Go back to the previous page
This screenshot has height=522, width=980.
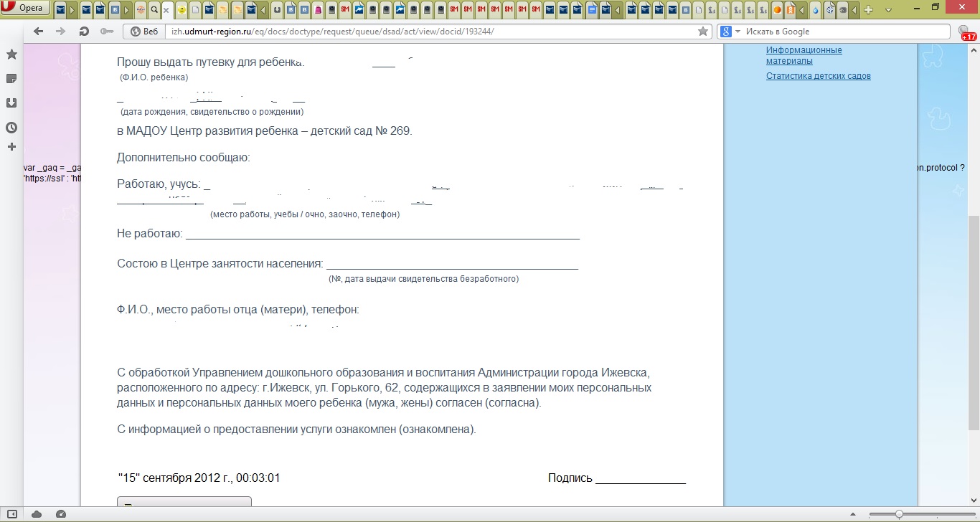38,32
